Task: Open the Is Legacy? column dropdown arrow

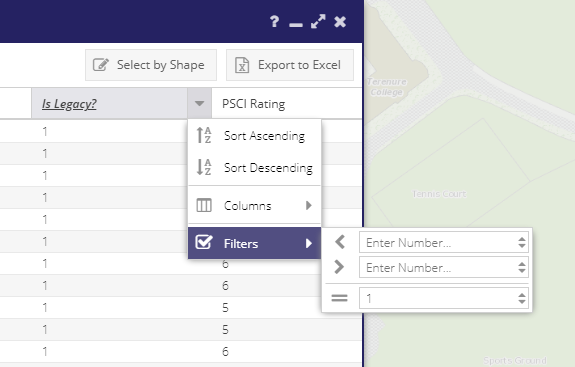Action: click(x=199, y=103)
